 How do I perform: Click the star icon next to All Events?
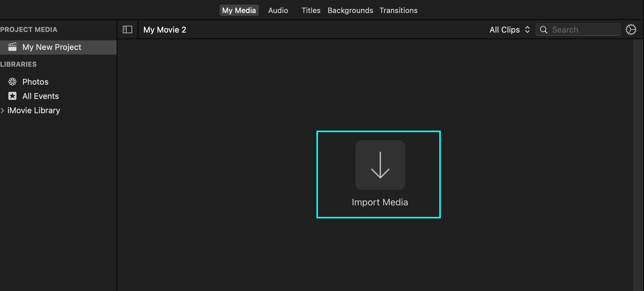click(12, 96)
